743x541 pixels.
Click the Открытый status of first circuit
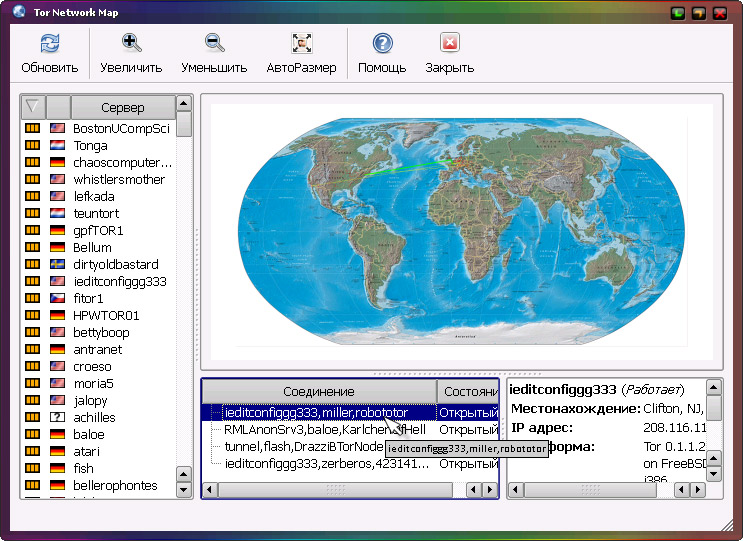tap(468, 413)
